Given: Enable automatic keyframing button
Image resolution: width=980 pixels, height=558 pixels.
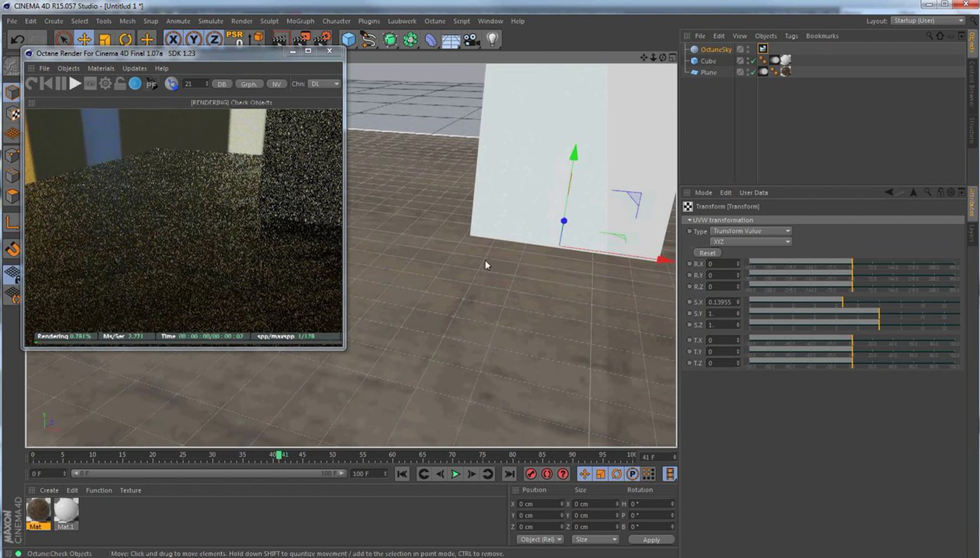Looking at the screenshot, I should tap(547, 474).
